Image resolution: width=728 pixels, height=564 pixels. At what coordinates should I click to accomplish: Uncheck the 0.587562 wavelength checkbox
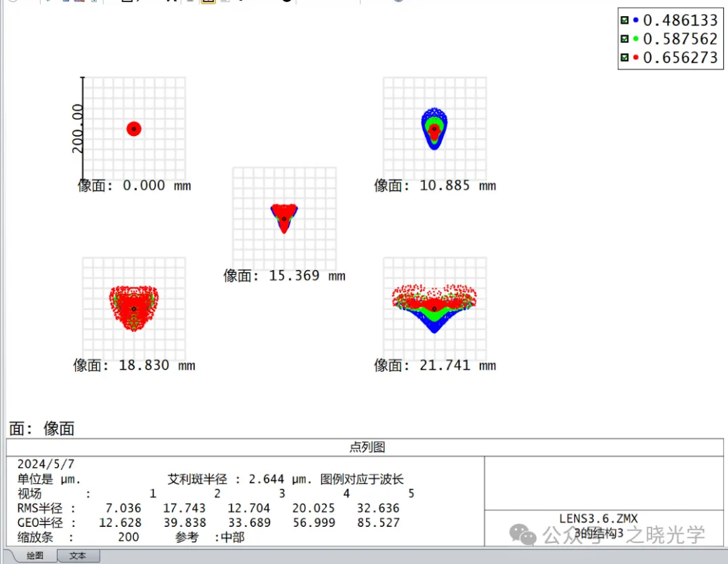pyautogui.click(x=625, y=39)
